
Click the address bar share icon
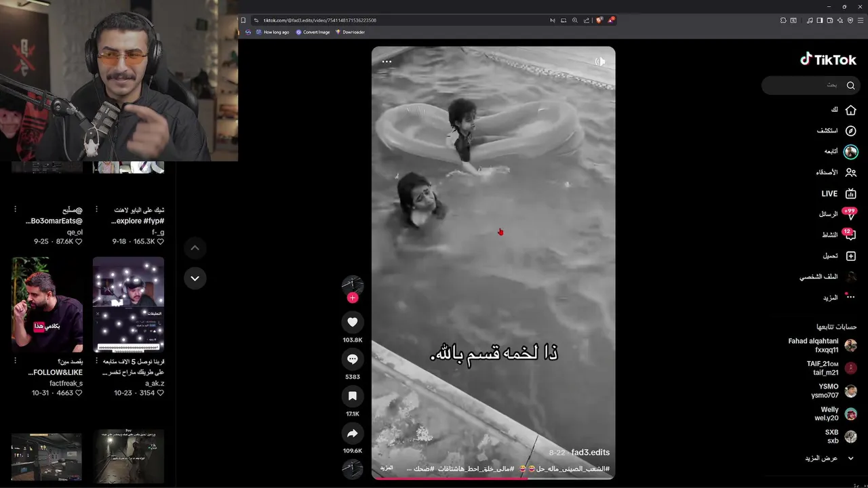[587, 20]
